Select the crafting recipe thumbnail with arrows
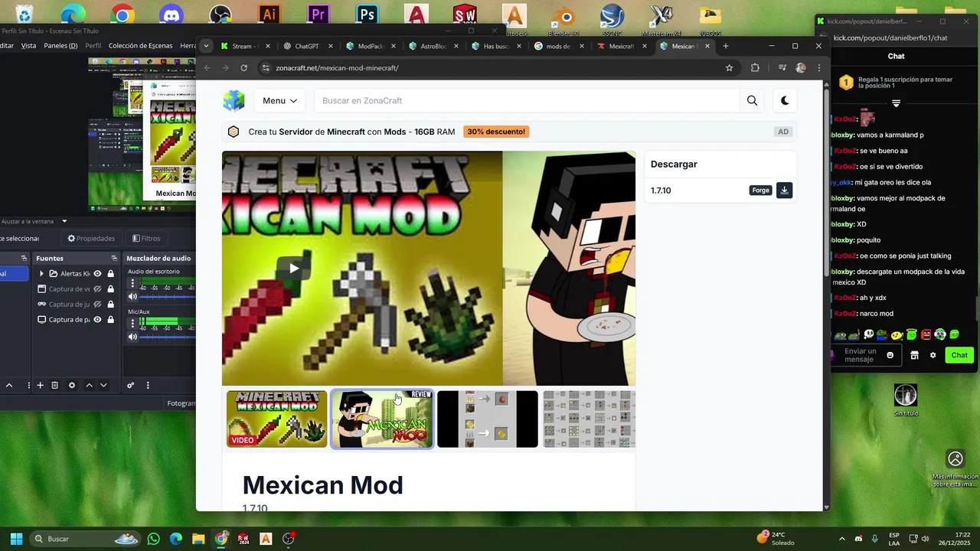The height and width of the screenshot is (551, 980). tap(488, 419)
